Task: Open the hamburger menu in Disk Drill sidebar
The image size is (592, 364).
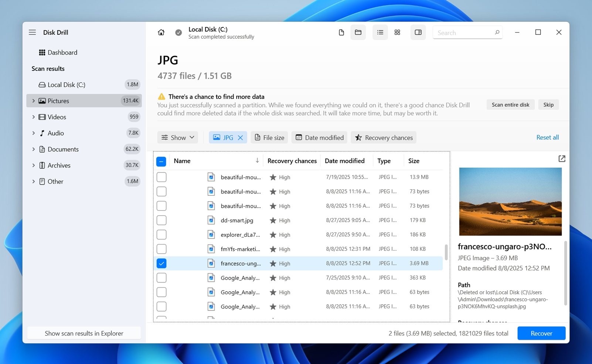Action: click(x=32, y=32)
